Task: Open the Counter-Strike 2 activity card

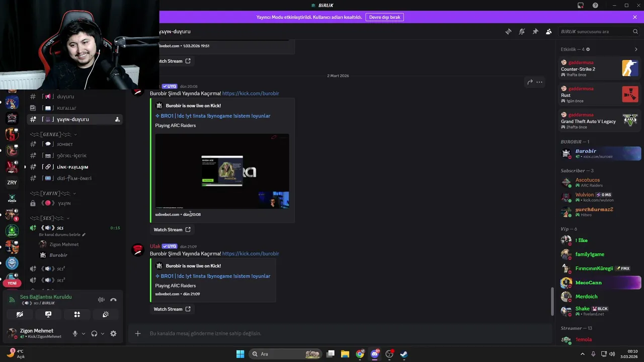Action: [599, 68]
